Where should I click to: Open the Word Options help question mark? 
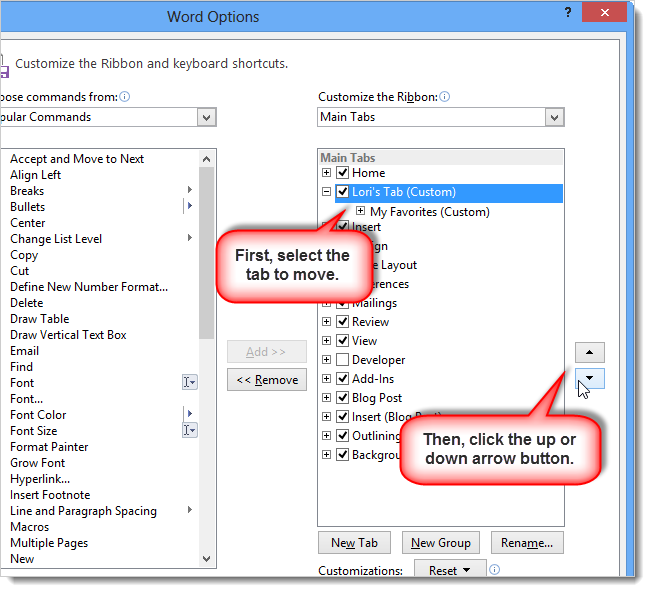pos(568,12)
